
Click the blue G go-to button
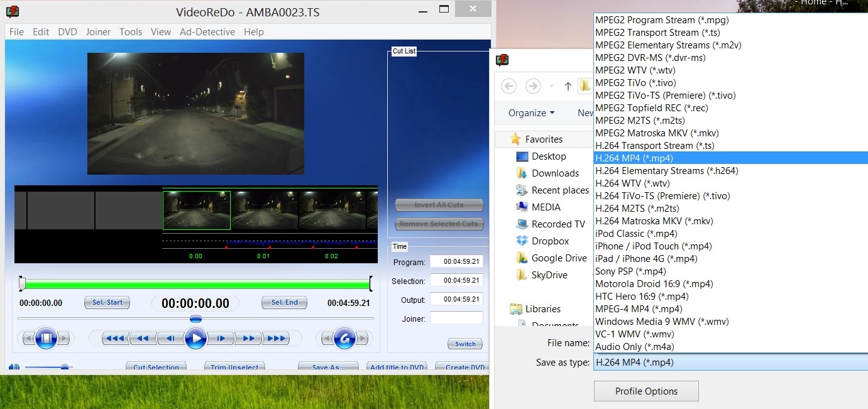tap(344, 339)
